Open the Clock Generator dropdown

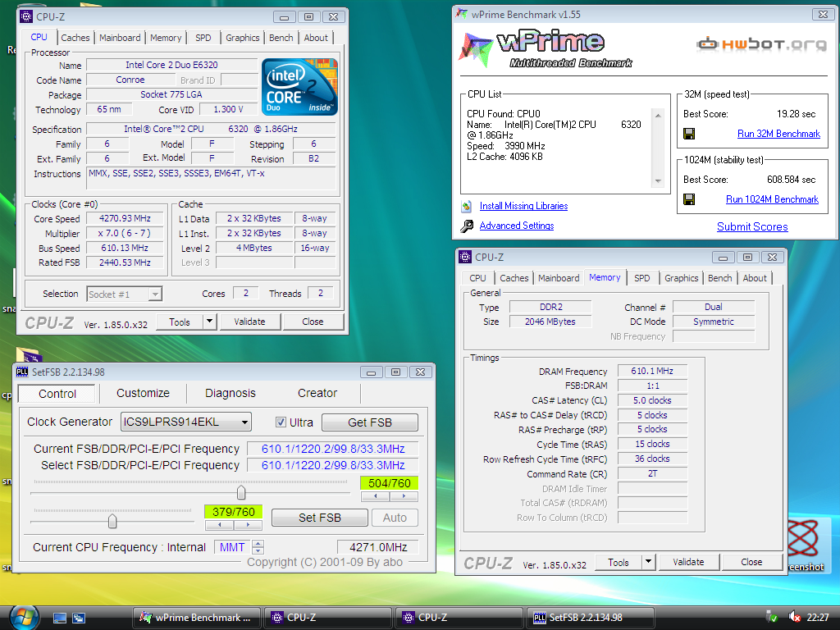tap(244, 422)
